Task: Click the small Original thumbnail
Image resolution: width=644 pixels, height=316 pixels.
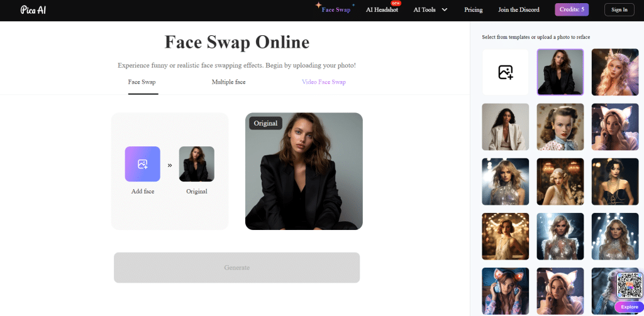Action: (196, 164)
